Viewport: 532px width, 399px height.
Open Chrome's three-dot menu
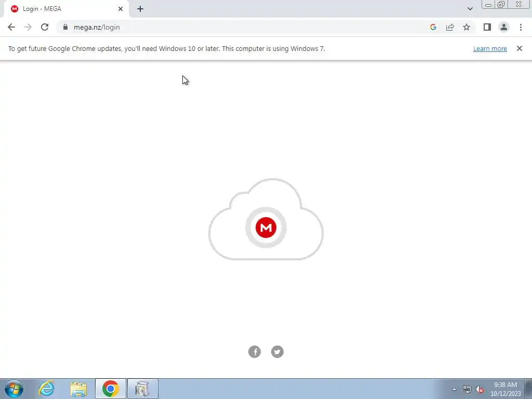click(x=521, y=27)
